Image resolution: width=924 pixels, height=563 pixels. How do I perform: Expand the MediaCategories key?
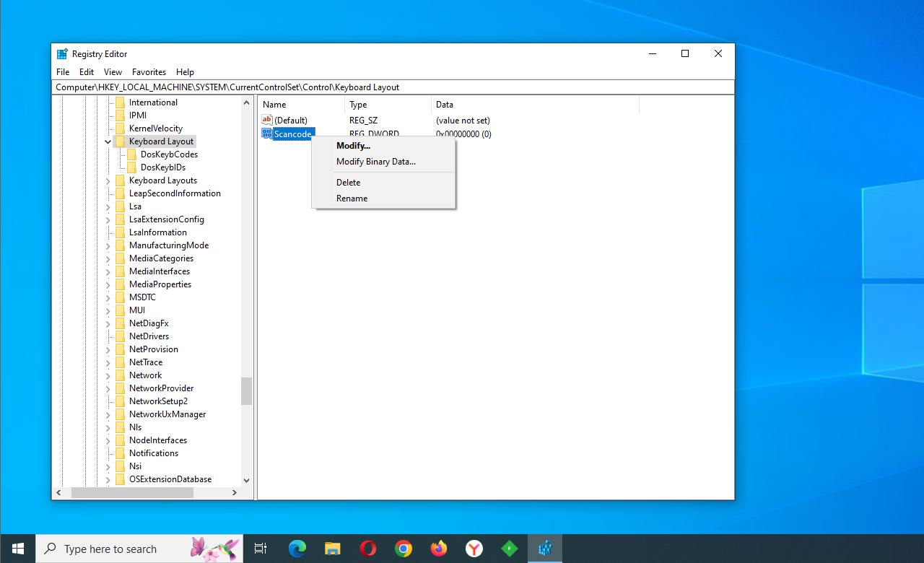click(108, 258)
